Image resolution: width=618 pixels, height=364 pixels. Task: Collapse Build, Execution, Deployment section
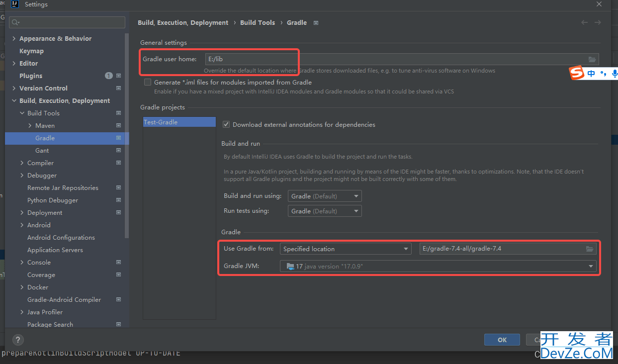tap(14, 100)
